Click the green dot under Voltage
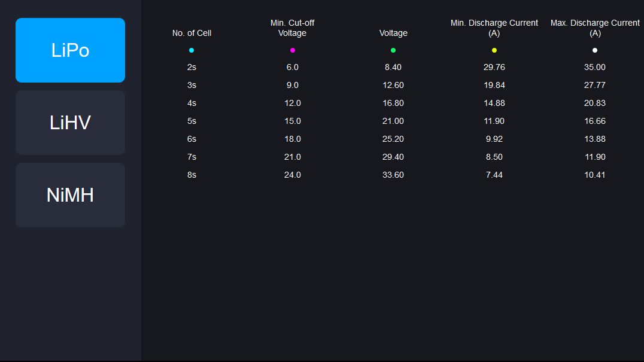Viewport: 644px width, 362px height. [393, 50]
